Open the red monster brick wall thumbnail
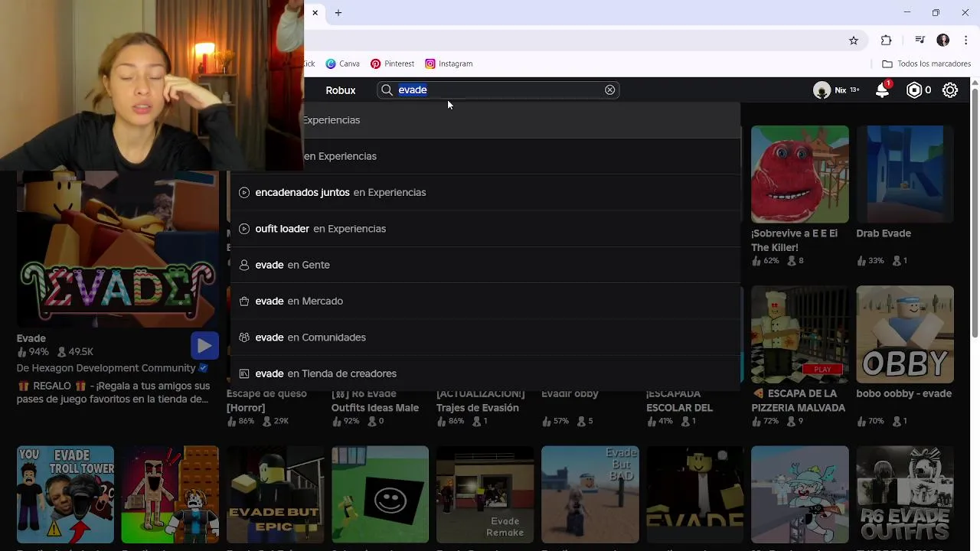 pyautogui.click(x=170, y=494)
